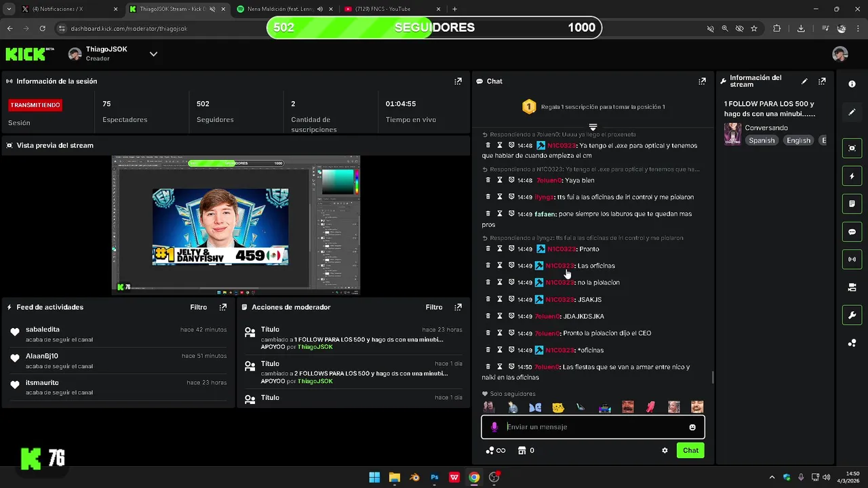
Task: Open Photoshop from the Windows taskbar
Action: click(435, 477)
